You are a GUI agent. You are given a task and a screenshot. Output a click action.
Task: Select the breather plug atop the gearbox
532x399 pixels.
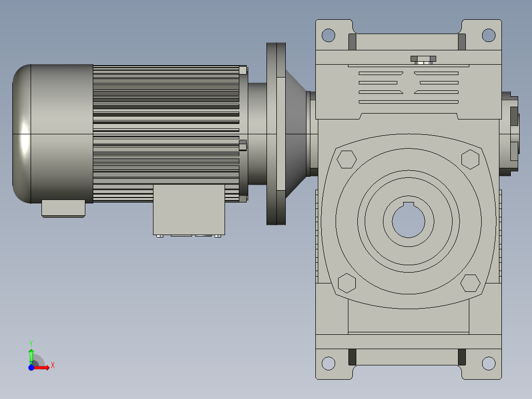423,58
